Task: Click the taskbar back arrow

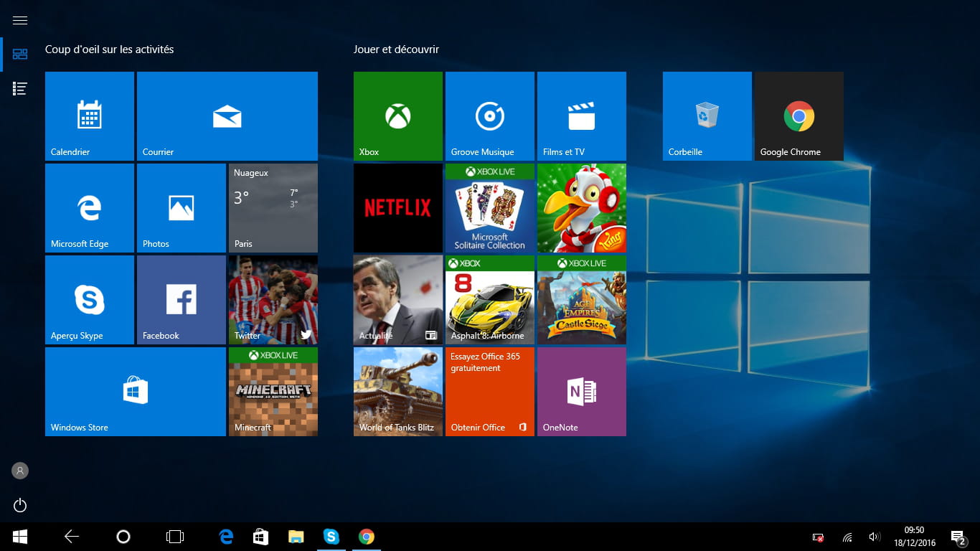Action: (72, 537)
